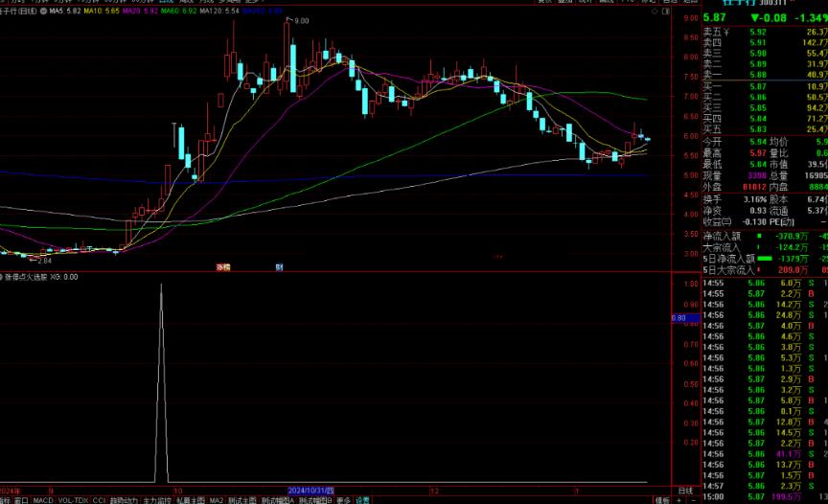The height and width of the screenshot is (504, 828).
Task: Open the 设置 settings tab
Action: (362, 500)
